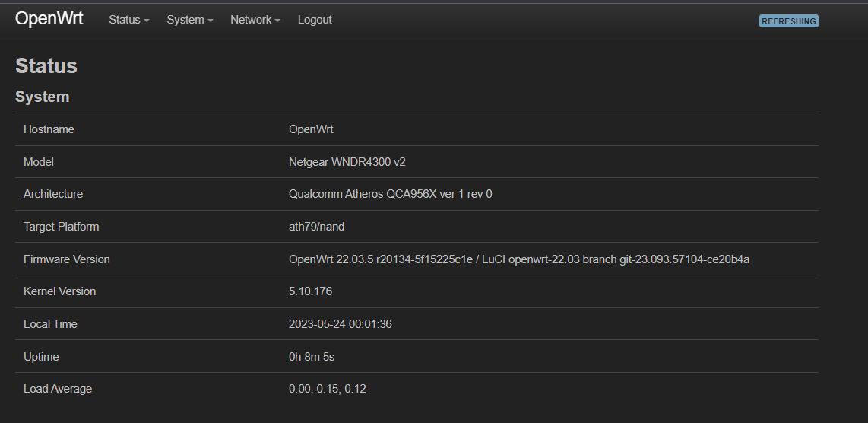Select the ath79/nand target platform value

316,227
